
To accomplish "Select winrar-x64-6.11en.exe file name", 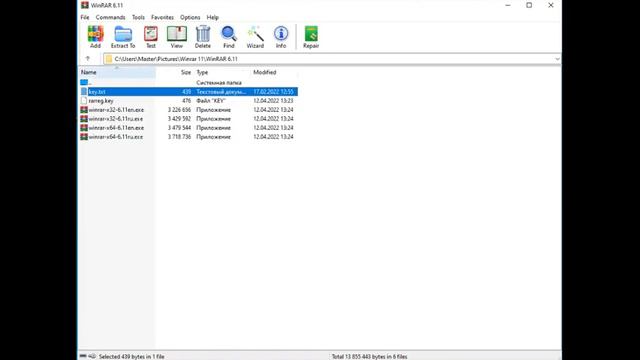I will 116,128.
